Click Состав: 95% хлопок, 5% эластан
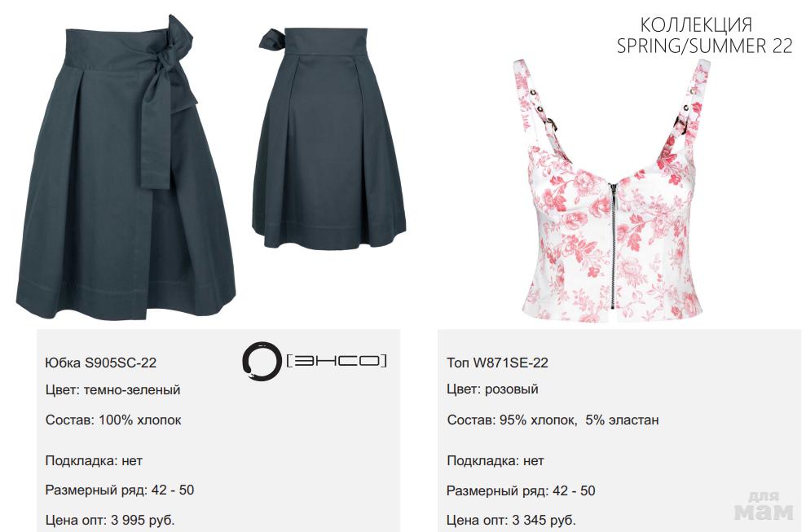Viewport: 806px width, 532px height. pyautogui.click(x=553, y=420)
